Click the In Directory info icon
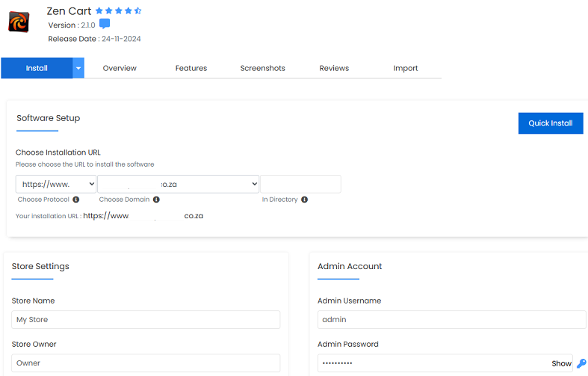Image resolution: width=588 pixels, height=376 pixels. [305, 200]
